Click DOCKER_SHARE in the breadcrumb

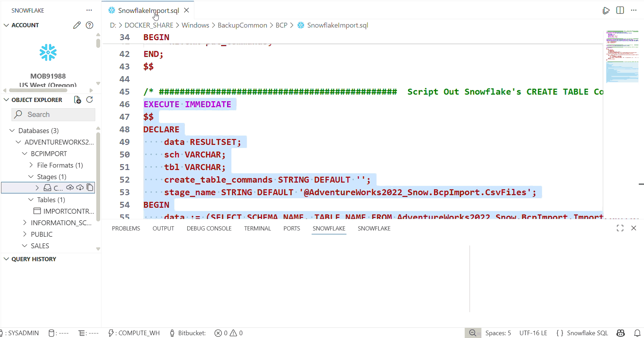point(149,25)
